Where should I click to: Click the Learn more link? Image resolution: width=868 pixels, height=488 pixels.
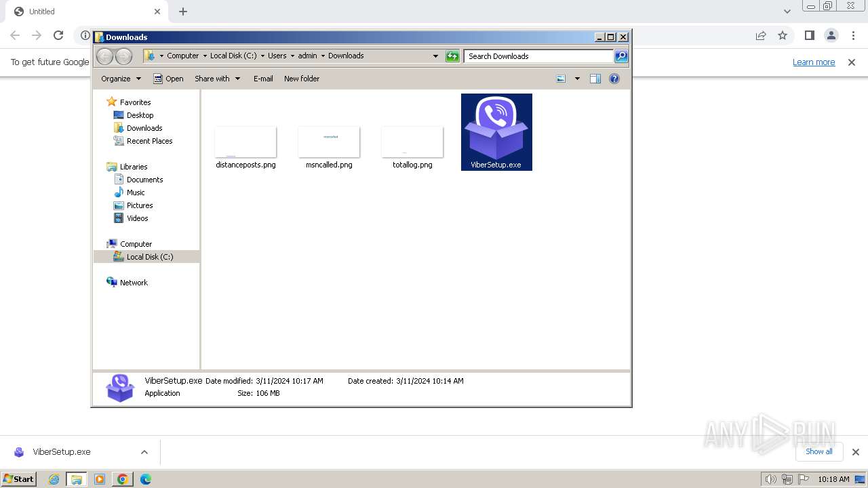[814, 62]
